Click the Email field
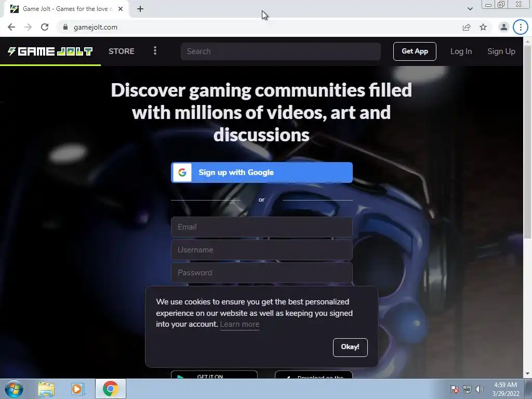Viewport: 532px width, 399px height. pyautogui.click(x=262, y=227)
